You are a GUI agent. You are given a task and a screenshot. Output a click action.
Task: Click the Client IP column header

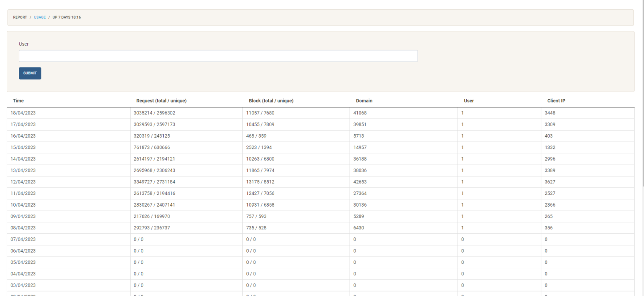556,101
